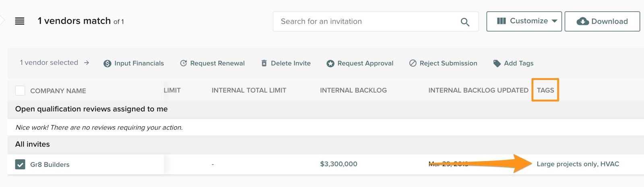The width and height of the screenshot is (644, 187).
Task: Click the Add Tags tag icon
Action: tap(497, 63)
